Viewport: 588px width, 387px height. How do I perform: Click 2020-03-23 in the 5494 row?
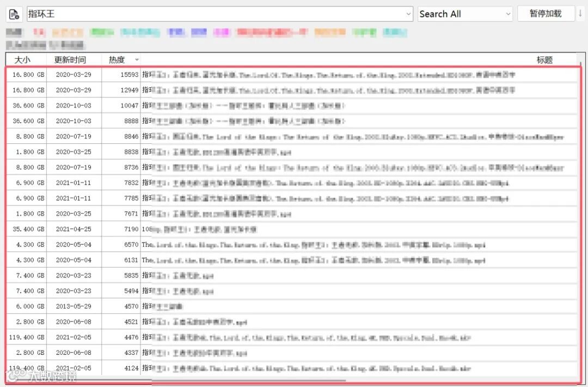click(73, 291)
